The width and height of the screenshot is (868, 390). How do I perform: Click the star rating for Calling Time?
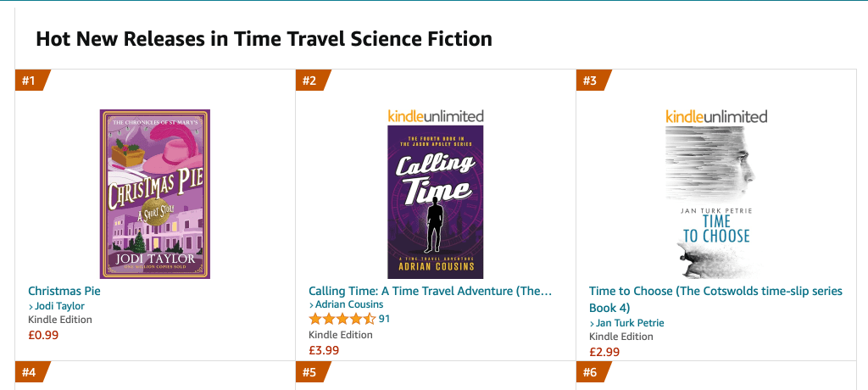point(342,319)
